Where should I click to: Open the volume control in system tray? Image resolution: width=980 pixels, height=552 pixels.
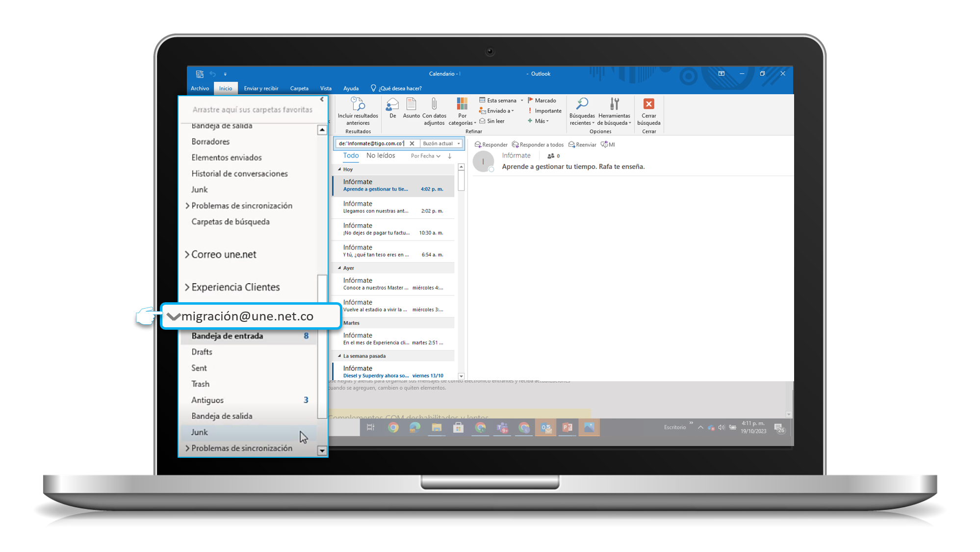(722, 427)
